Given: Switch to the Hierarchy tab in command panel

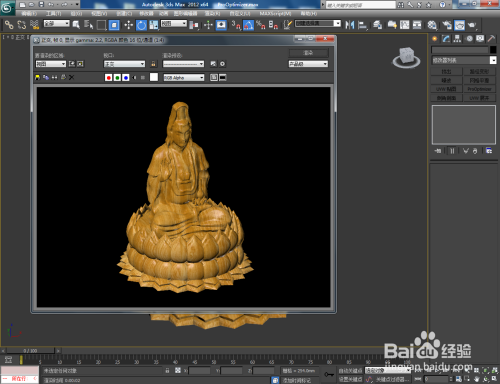Looking at the screenshot, I should point(457,39).
